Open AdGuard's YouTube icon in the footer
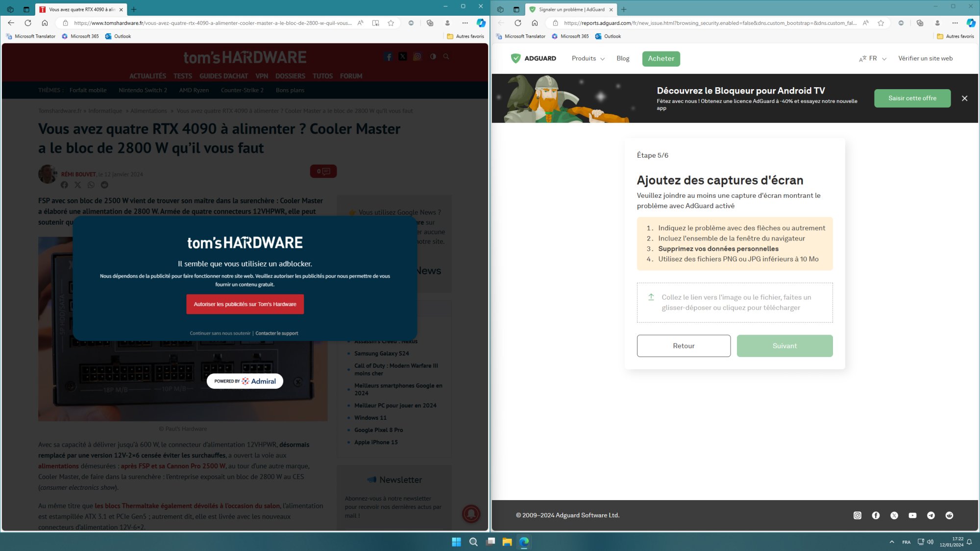Viewport: 980px width, 551px height. click(x=913, y=515)
